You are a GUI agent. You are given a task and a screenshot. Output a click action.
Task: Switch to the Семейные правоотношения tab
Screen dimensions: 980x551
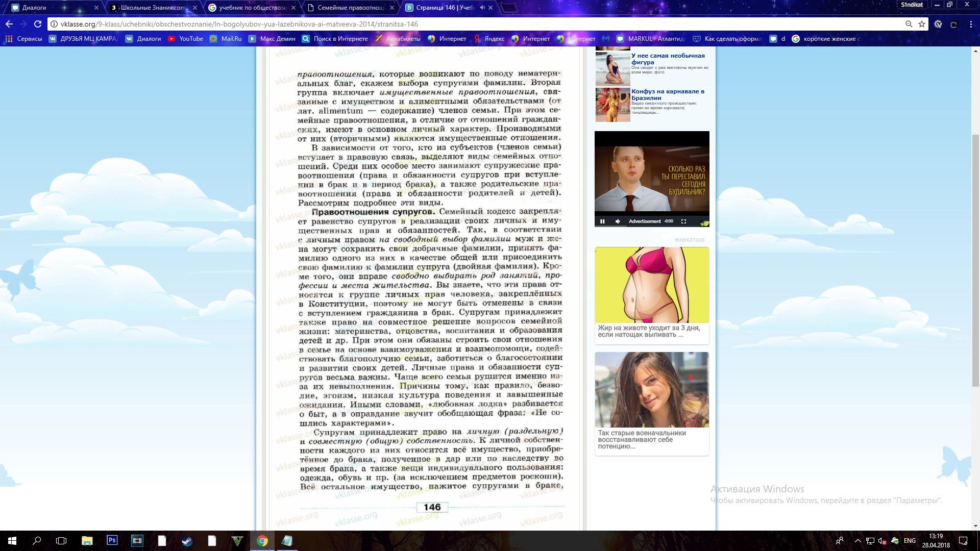[x=350, y=8]
